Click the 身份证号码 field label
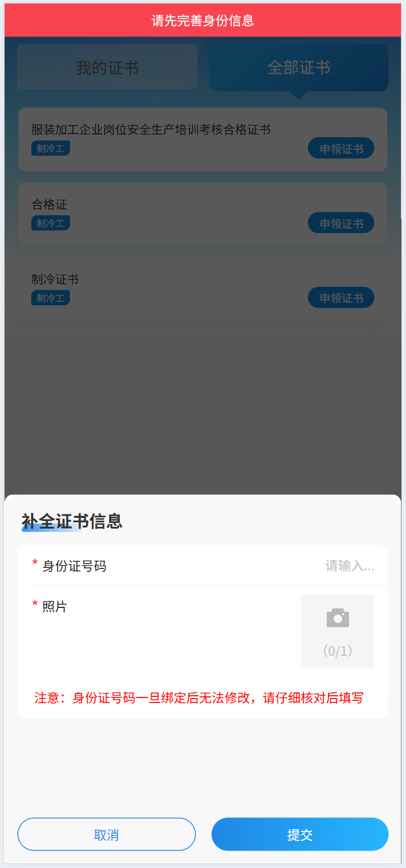The height and width of the screenshot is (868, 406). pos(74,566)
